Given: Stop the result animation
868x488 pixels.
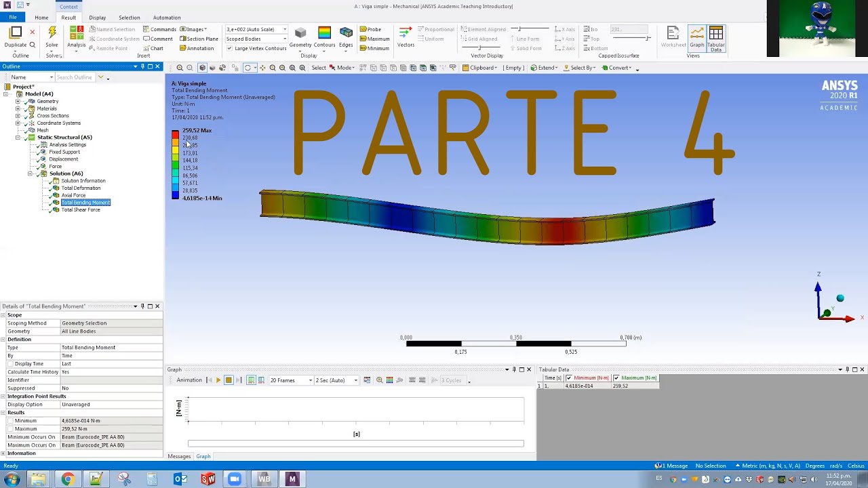Looking at the screenshot, I should (229, 380).
